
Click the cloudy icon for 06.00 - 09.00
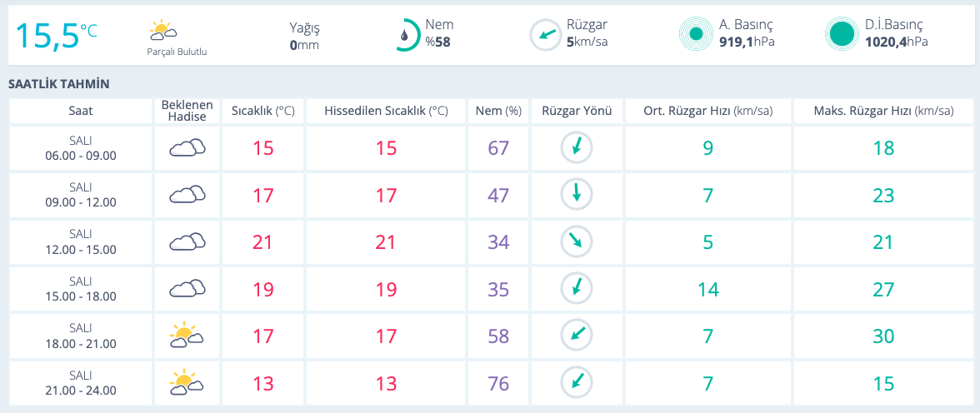tap(187, 148)
